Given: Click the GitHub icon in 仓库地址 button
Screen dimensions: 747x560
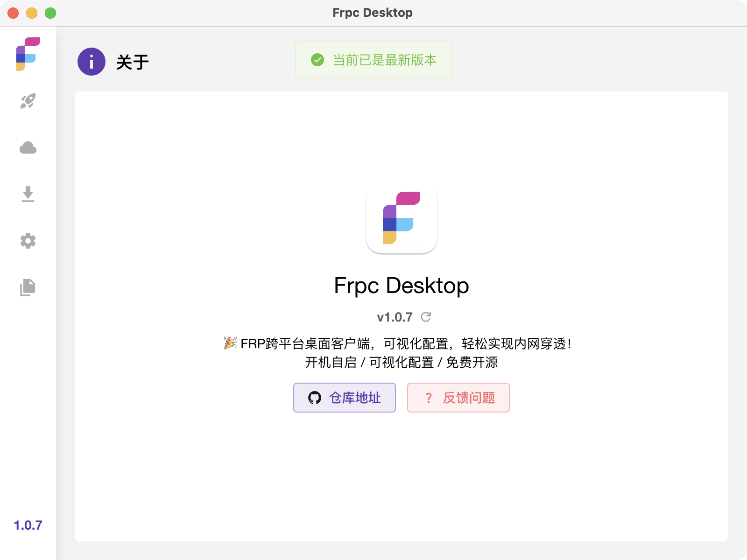Looking at the screenshot, I should click(x=315, y=398).
